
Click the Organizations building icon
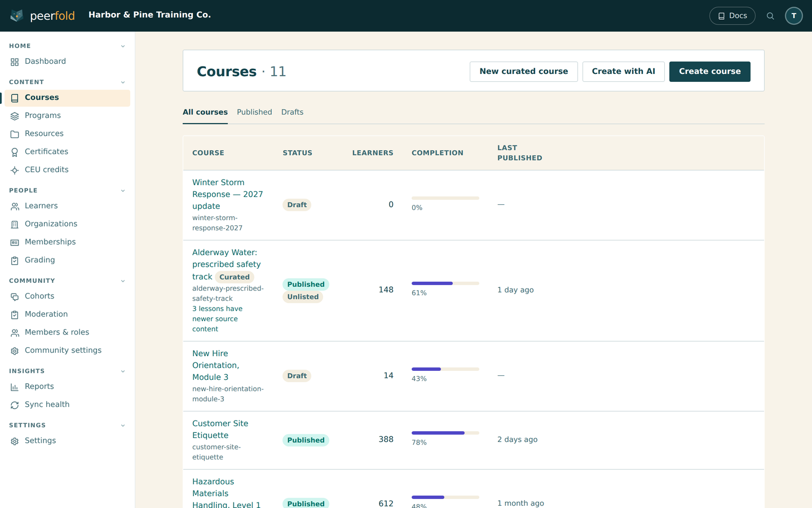pos(15,224)
